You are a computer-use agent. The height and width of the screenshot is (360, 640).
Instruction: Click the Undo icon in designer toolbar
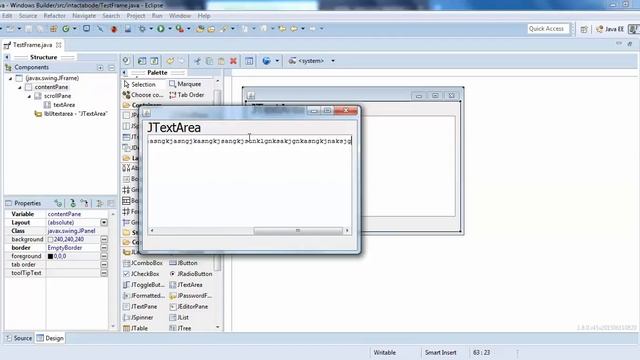point(170,61)
